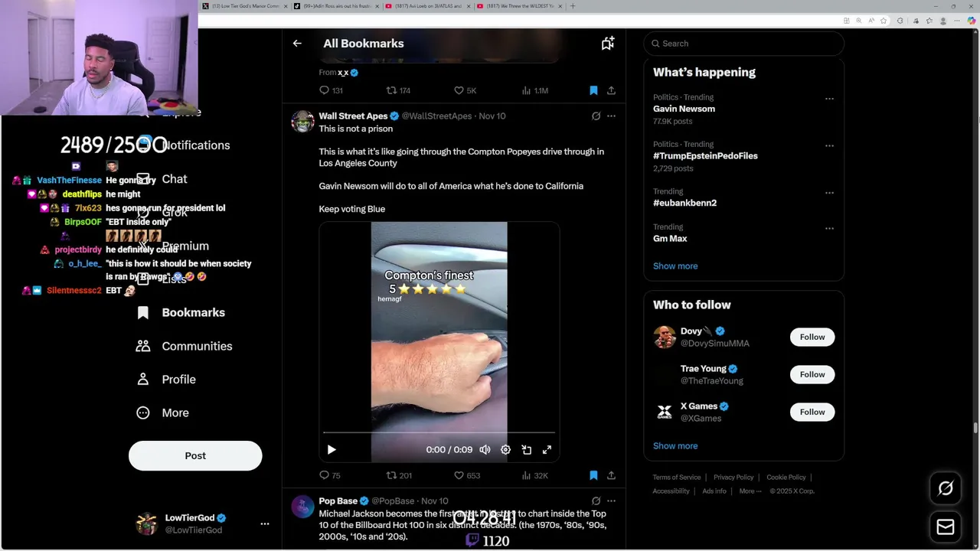Open more options for Gavin Newsom trend
Screen dimensions: 980x551
tap(829, 99)
